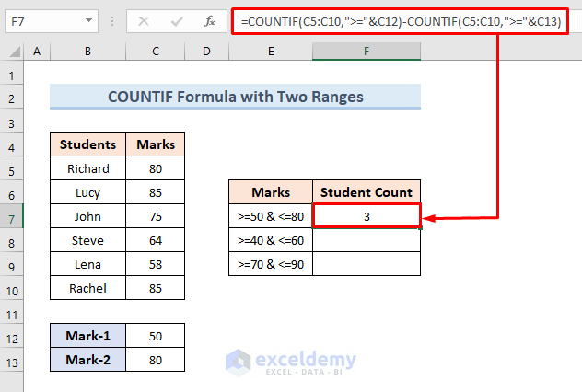The height and width of the screenshot is (392, 582).
Task: Select Richard's marks cell showing 80
Action: pos(155,168)
